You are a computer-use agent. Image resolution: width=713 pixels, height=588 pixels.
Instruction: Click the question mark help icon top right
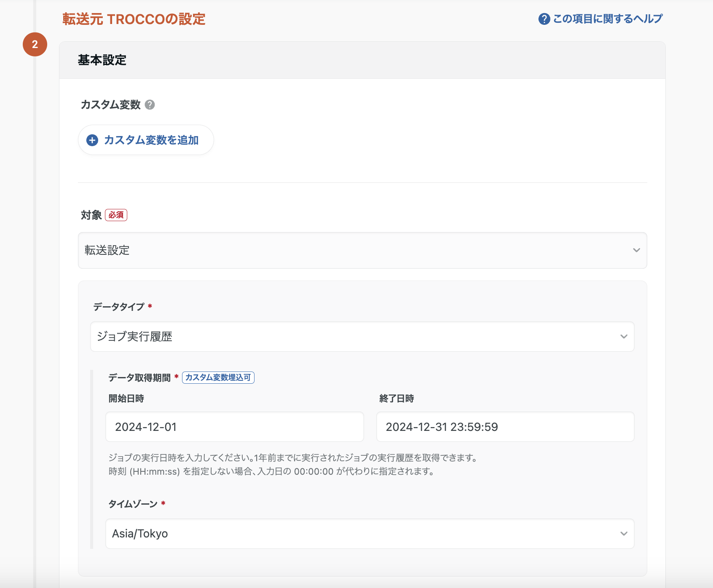point(544,18)
